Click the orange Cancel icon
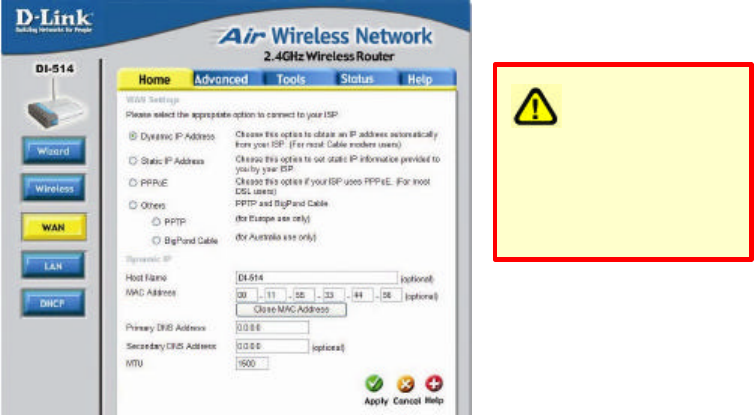The width and height of the screenshot is (754, 415). click(405, 384)
